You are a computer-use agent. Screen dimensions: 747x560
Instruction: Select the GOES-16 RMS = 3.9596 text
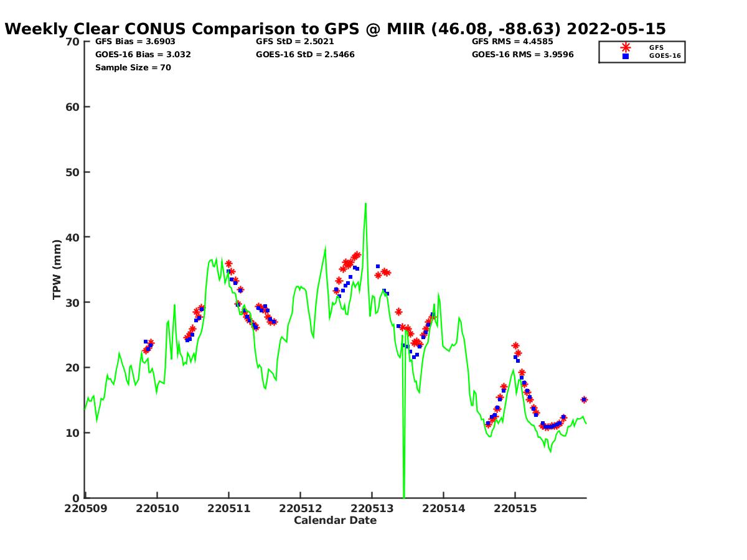click(522, 55)
